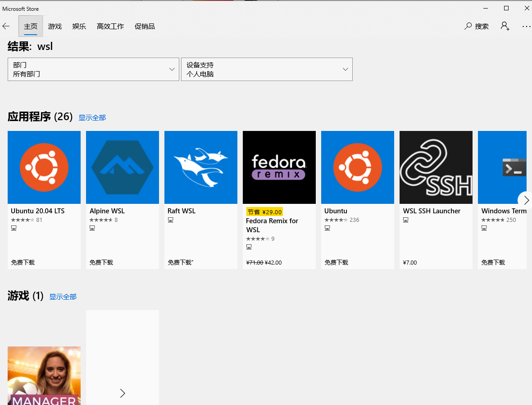532x405 pixels.
Task: Open the Ubuntu app logo with 236 ratings
Action: point(358,167)
